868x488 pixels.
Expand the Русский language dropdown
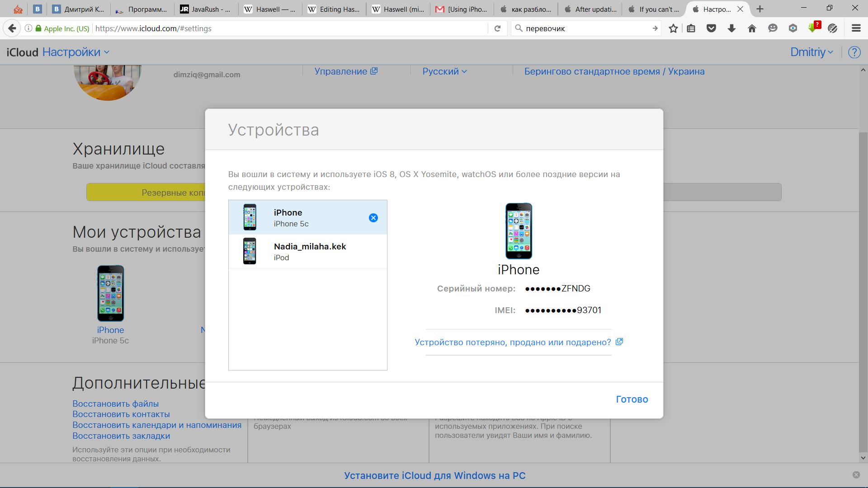tap(444, 71)
